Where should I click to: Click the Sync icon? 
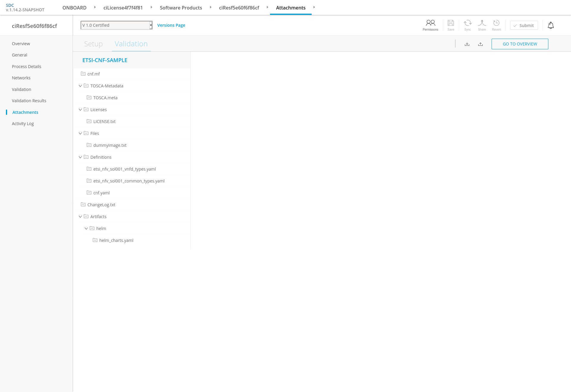(468, 23)
